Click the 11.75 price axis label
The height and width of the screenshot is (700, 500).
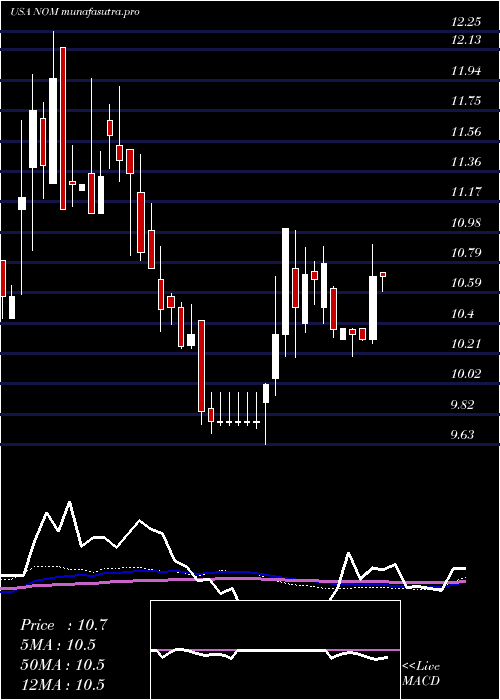coord(466,101)
